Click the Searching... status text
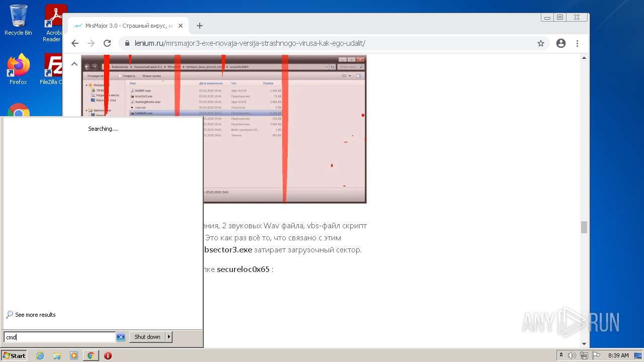This screenshot has width=644, height=362. point(103,129)
